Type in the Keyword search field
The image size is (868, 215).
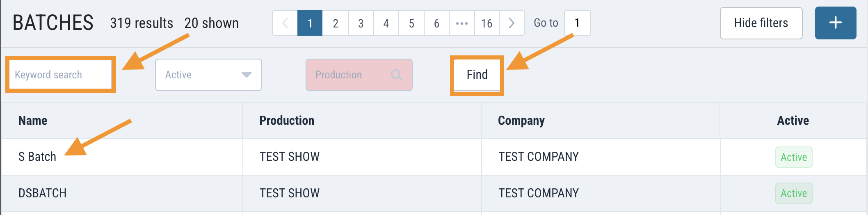pyautogui.click(x=60, y=75)
